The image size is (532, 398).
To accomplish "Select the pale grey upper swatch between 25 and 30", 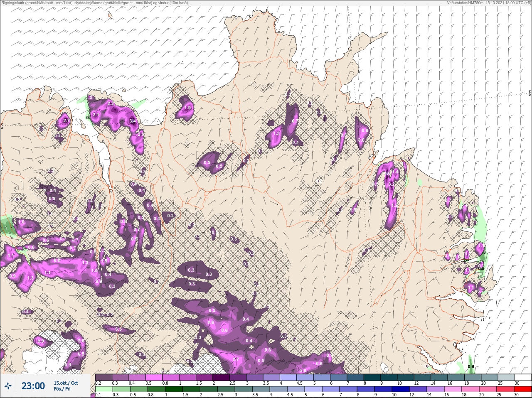I will point(507,377).
